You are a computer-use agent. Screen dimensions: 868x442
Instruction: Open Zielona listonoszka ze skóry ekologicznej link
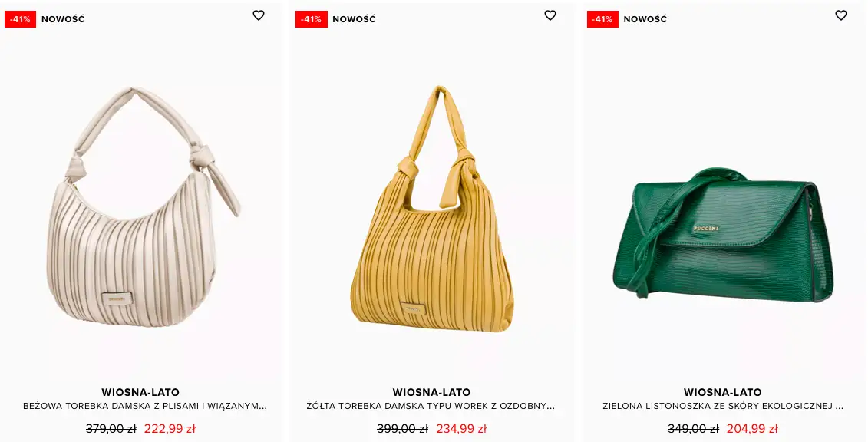[723, 406]
